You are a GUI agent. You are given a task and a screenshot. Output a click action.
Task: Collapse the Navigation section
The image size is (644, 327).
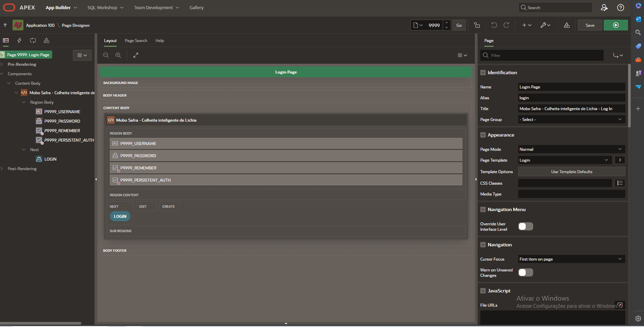click(483, 245)
